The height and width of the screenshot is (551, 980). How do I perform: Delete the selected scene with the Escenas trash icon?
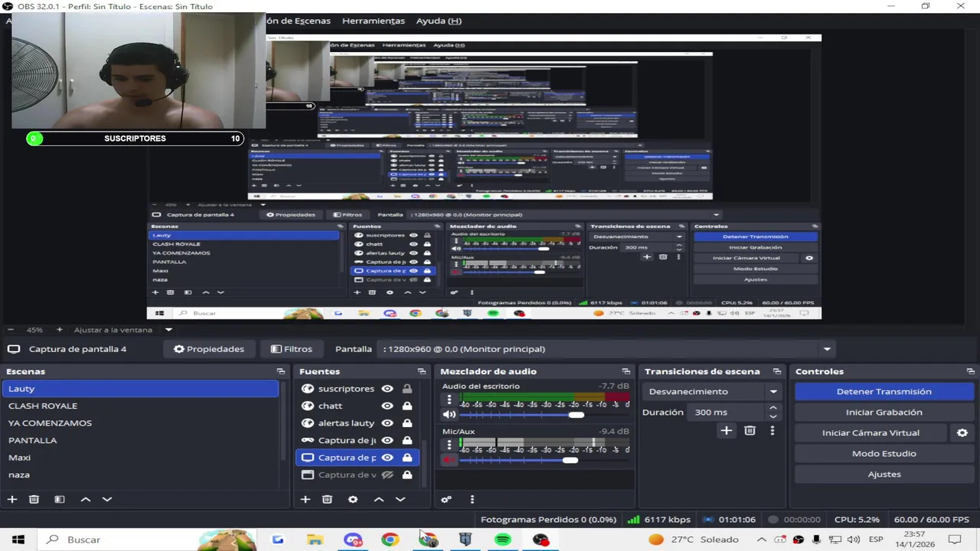(x=34, y=499)
